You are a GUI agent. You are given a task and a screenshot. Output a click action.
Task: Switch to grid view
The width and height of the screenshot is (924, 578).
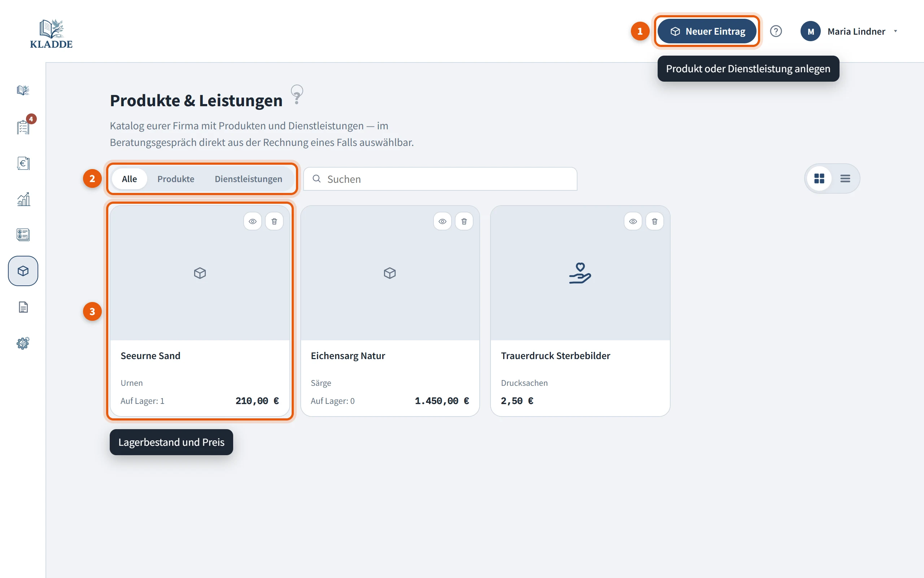click(819, 178)
